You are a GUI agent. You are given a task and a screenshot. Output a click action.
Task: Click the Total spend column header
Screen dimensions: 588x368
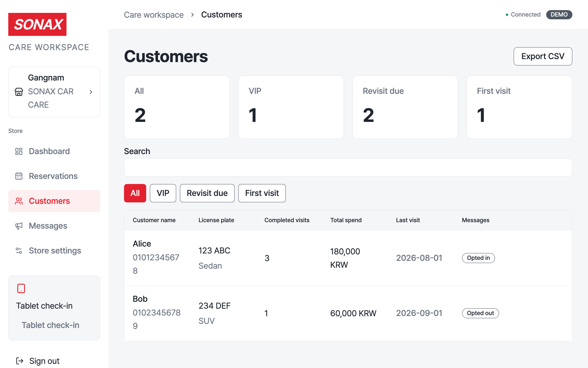pyautogui.click(x=346, y=220)
